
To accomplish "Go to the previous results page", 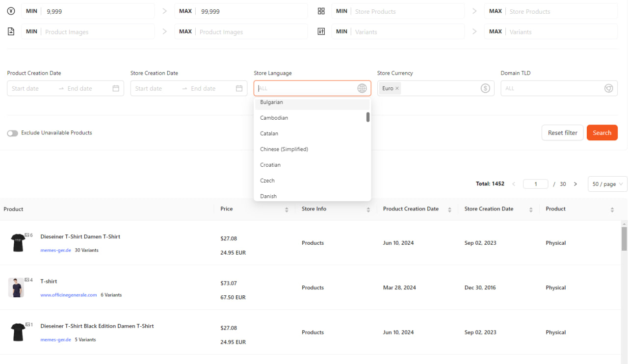I will (514, 184).
